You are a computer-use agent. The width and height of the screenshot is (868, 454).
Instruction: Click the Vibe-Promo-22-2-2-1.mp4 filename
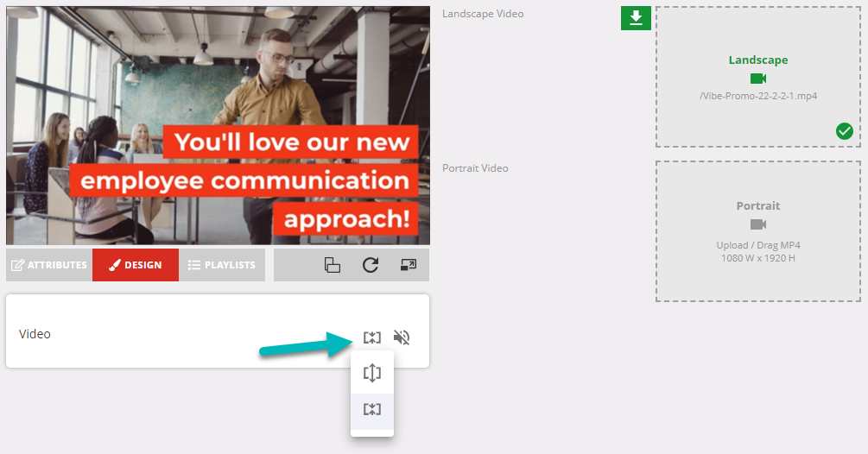[757, 96]
